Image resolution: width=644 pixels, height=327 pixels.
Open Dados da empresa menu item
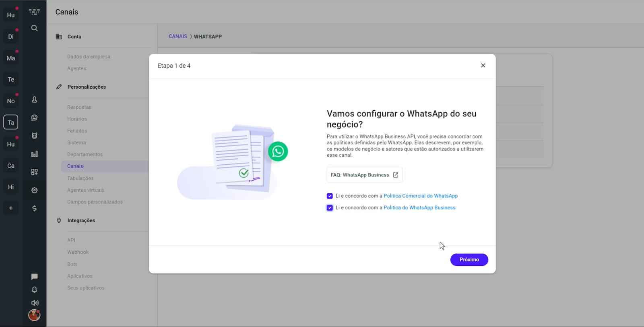click(x=89, y=57)
